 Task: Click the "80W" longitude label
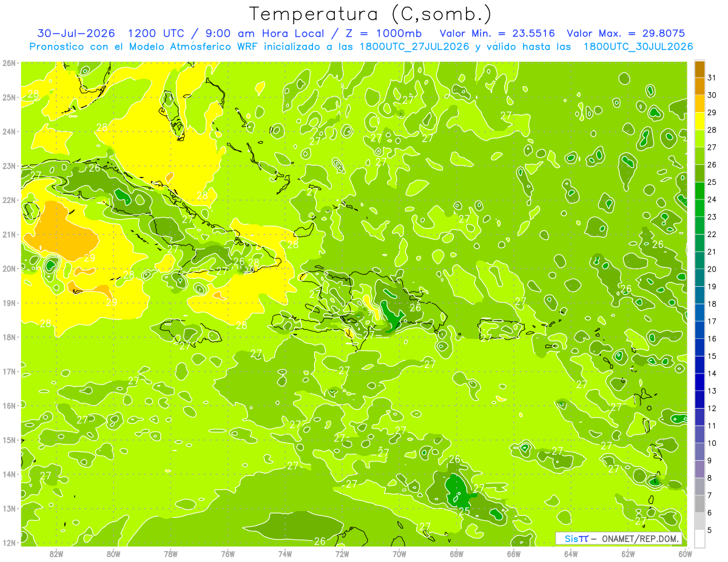pyautogui.click(x=113, y=554)
